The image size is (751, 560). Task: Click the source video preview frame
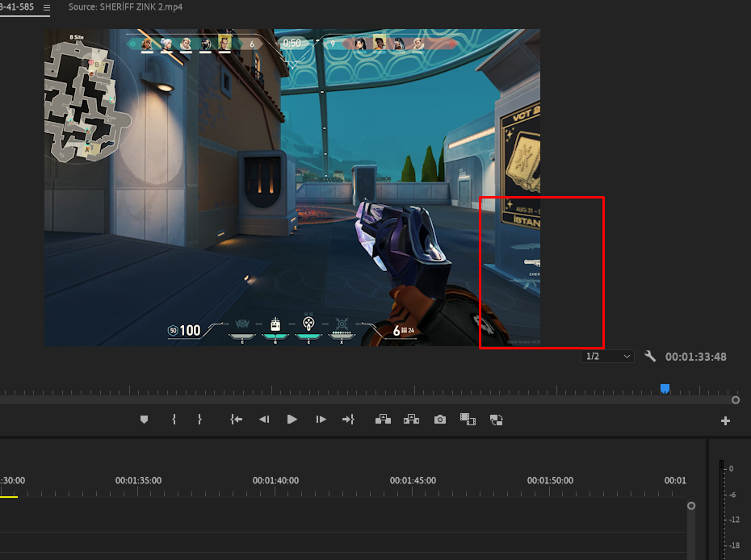[x=292, y=187]
